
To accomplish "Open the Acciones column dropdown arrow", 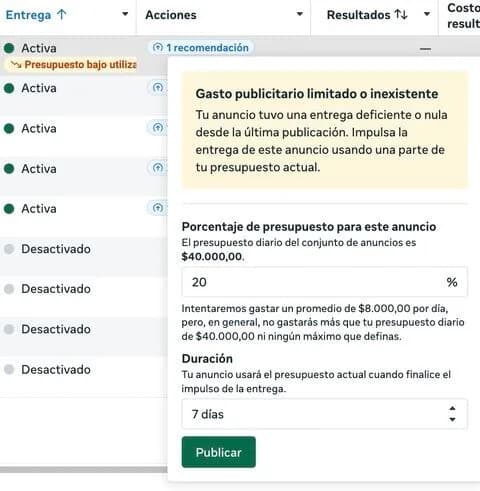I will point(300,14).
